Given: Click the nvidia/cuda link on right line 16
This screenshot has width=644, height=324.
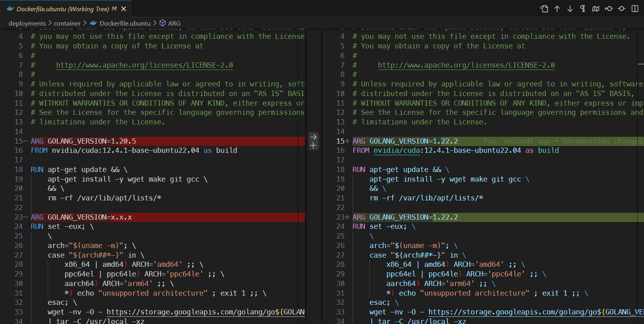Looking at the screenshot, I should 397,150.
